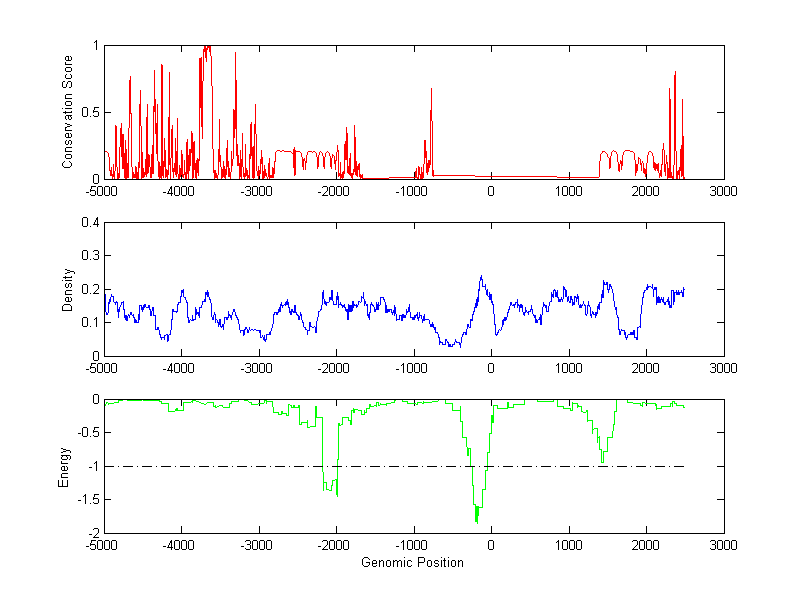Click the Genomic Position x-axis label
The height and width of the screenshot is (599, 800).
[412, 563]
